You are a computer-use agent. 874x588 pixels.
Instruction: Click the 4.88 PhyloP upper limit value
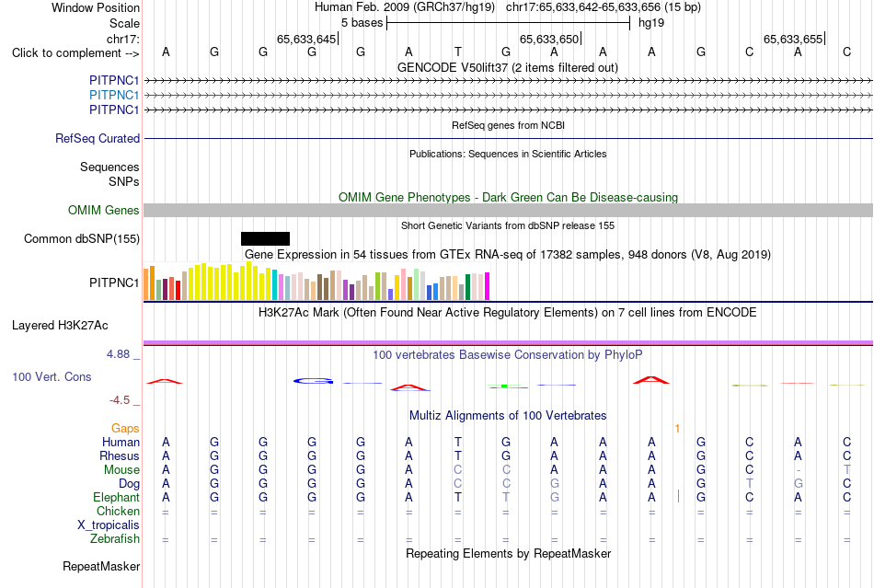(118, 354)
